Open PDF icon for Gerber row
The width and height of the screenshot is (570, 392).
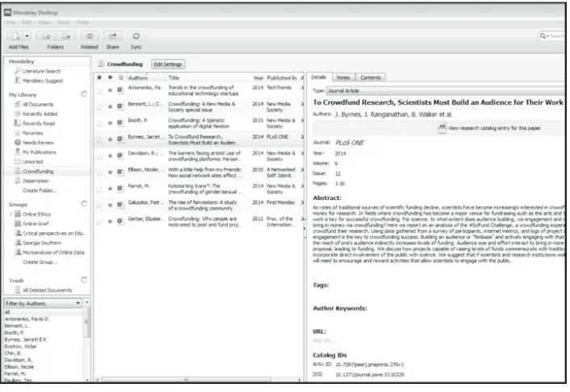(120, 221)
